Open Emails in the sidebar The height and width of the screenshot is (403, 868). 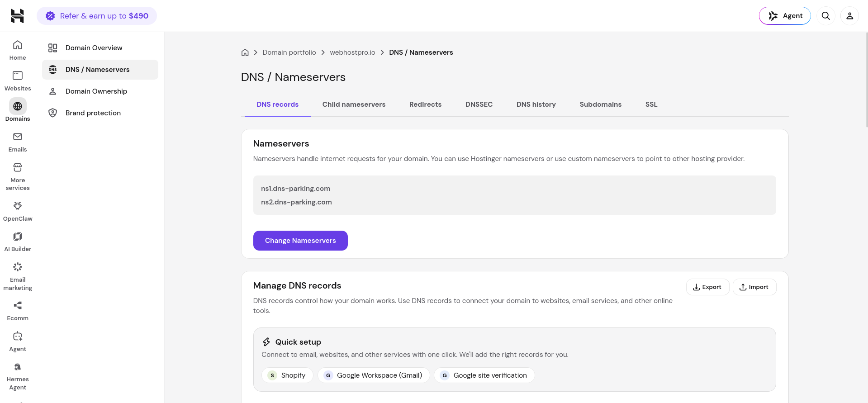point(18,142)
